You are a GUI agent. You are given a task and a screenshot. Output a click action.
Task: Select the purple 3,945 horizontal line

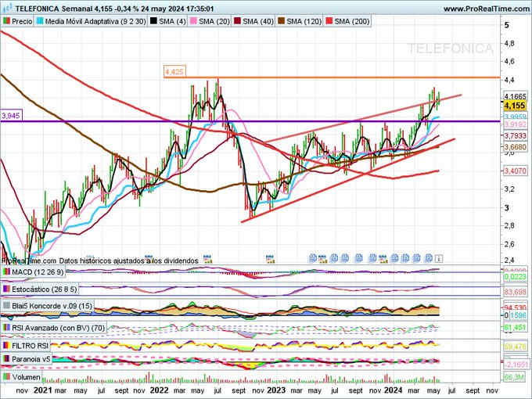tap(250, 121)
